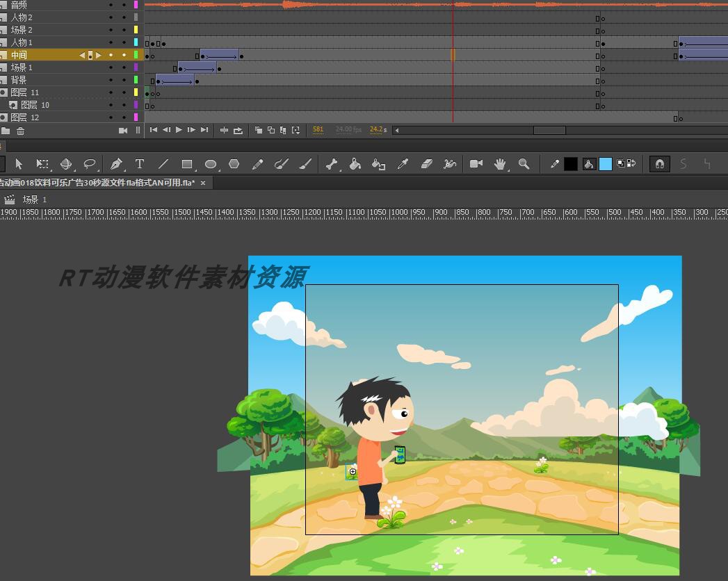Pick the Lasso tool
Viewport: 728px width, 581px height.
(90, 164)
